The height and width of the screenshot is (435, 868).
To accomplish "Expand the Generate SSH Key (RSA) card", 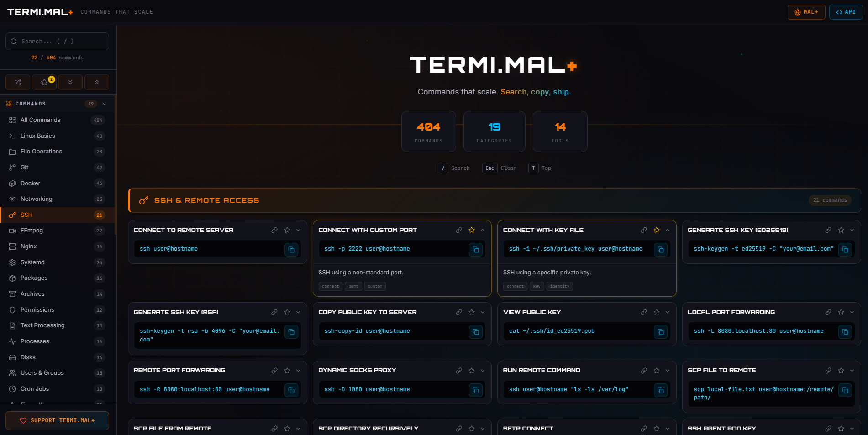I will point(298,312).
